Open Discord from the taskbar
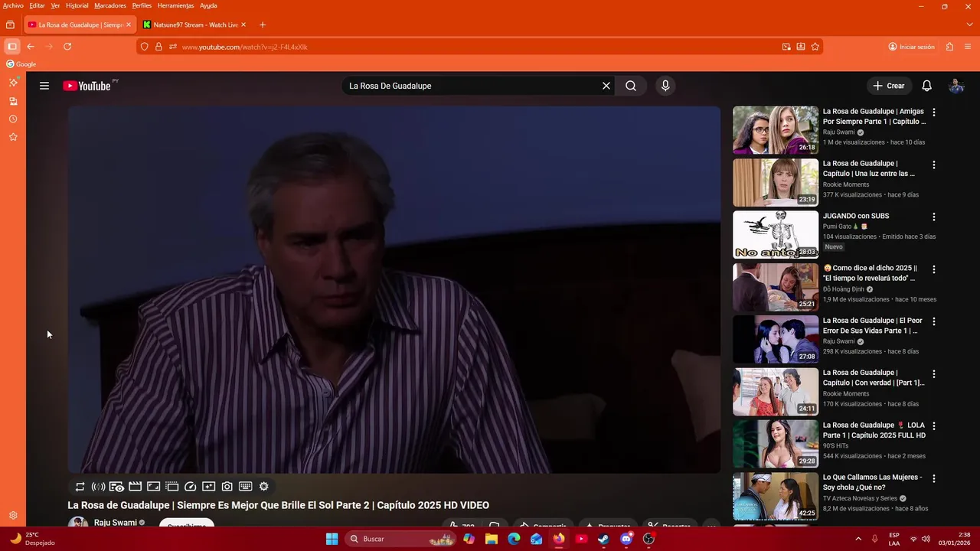The width and height of the screenshot is (980, 551). [x=626, y=539]
